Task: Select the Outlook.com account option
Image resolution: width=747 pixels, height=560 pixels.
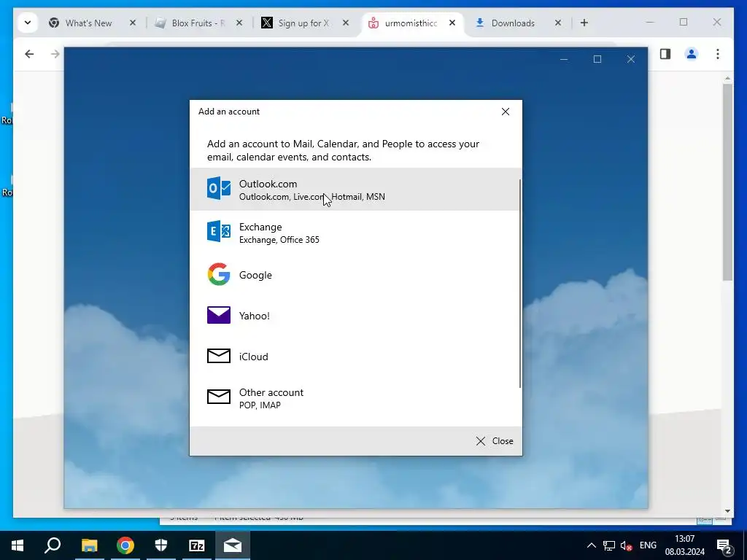Action: click(x=355, y=190)
